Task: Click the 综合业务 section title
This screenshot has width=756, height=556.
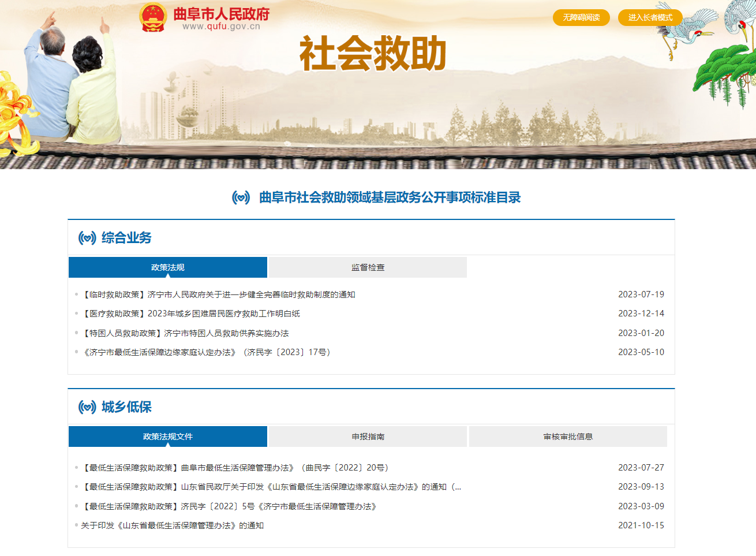Action: (126, 238)
